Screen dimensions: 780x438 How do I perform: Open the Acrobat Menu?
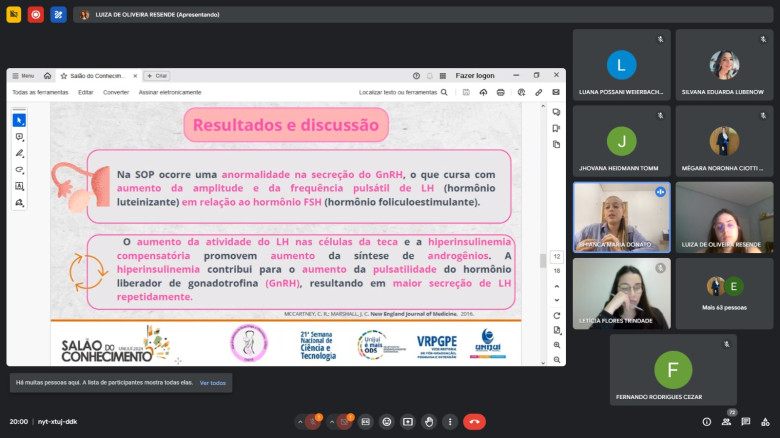click(22, 75)
